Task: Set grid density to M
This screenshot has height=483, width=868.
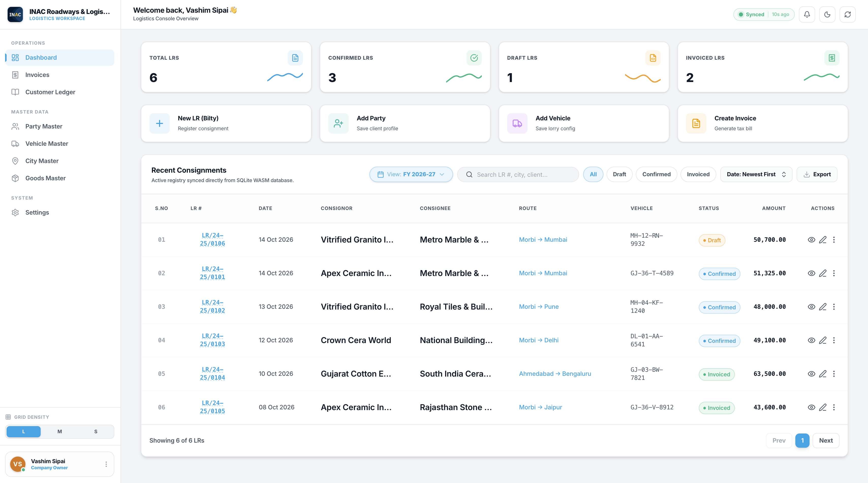Action: (x=60, y=431)
